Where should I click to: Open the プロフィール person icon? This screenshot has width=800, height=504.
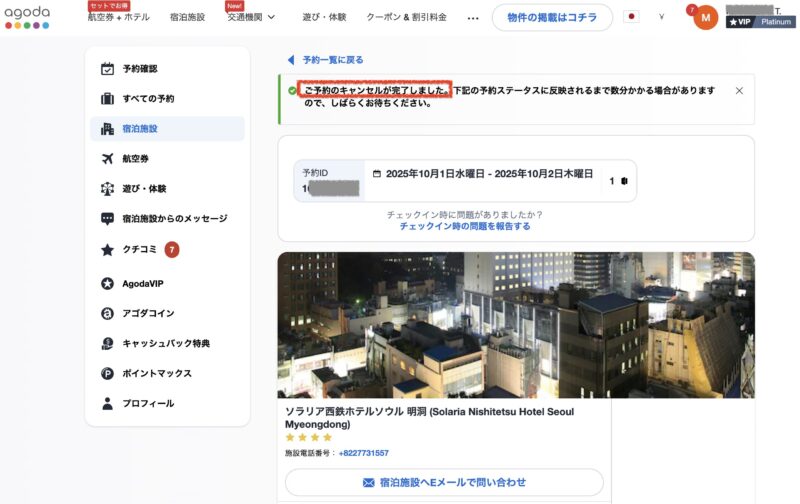pos(108,404)
